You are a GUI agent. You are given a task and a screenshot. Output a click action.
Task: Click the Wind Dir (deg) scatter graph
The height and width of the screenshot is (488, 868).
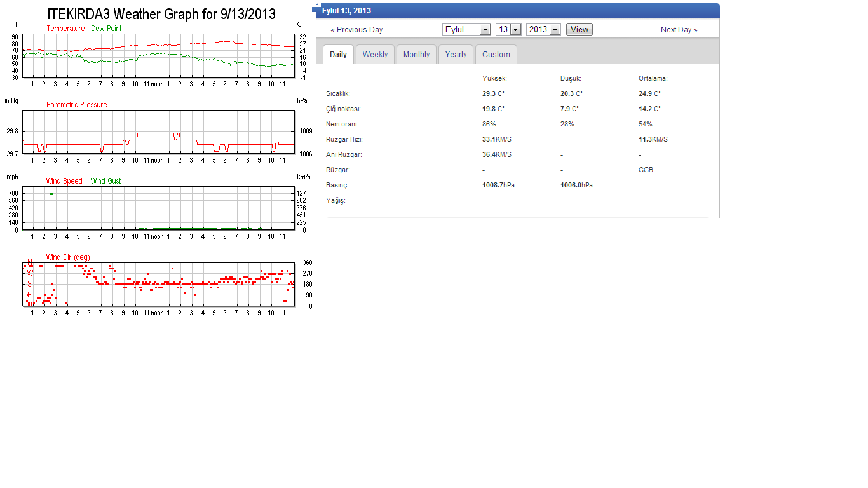tap(159, 284)
